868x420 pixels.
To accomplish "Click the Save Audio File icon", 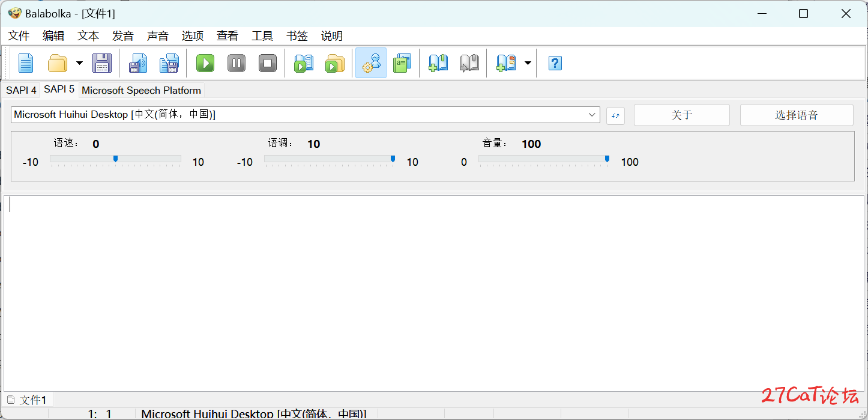I will (138, 63).
